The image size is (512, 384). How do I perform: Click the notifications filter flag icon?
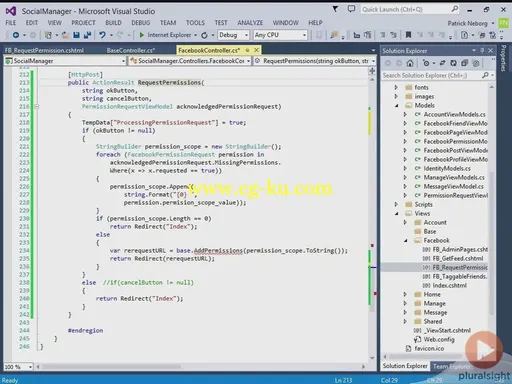[x=335, y=9]
